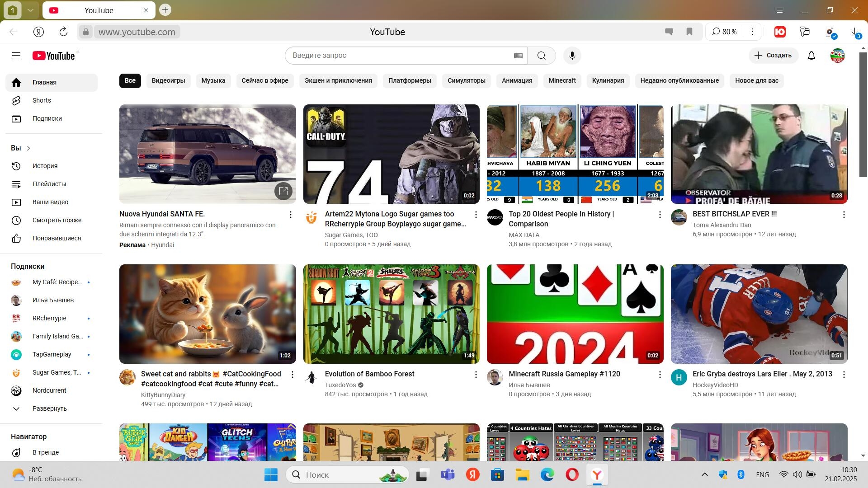The image size is (868, 488).
Task: Open the notifications bell
Action: (x=811, y=56)
